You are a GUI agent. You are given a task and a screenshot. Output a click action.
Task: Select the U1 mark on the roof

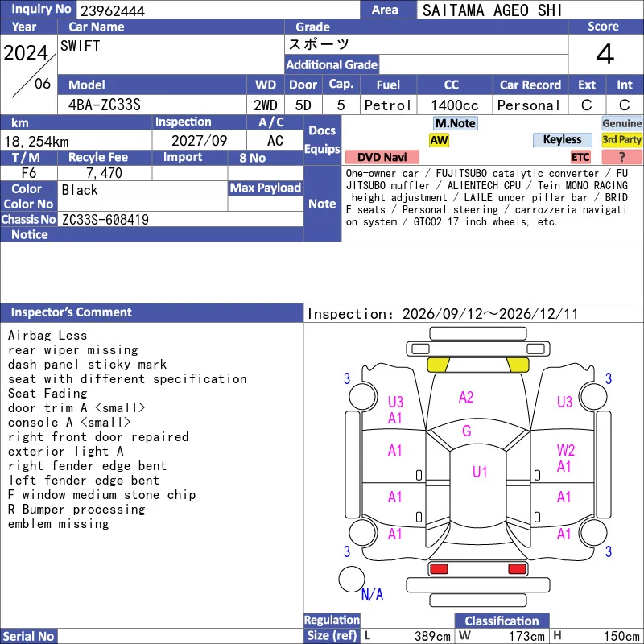(x=480, y=472)
